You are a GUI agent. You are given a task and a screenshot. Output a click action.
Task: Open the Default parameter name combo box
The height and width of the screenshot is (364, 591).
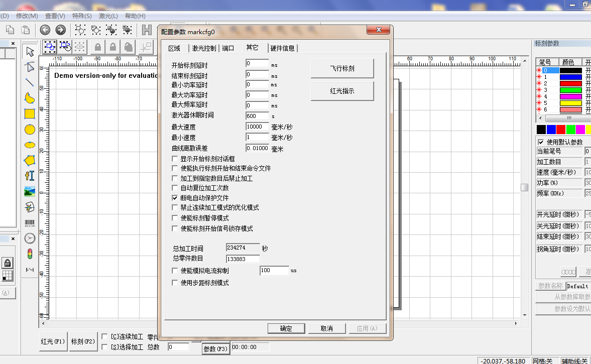[577, 286]
